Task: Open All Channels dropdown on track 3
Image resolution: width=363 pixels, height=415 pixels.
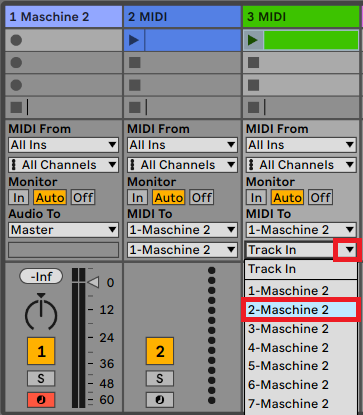Action: click(301, 165)
